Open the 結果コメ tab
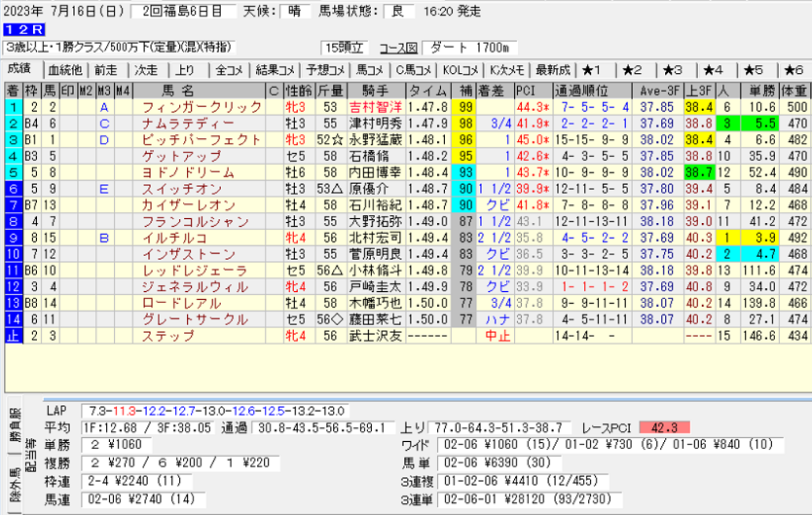The image size is (812, 515). pyautogui.click(x=275, y=70)
